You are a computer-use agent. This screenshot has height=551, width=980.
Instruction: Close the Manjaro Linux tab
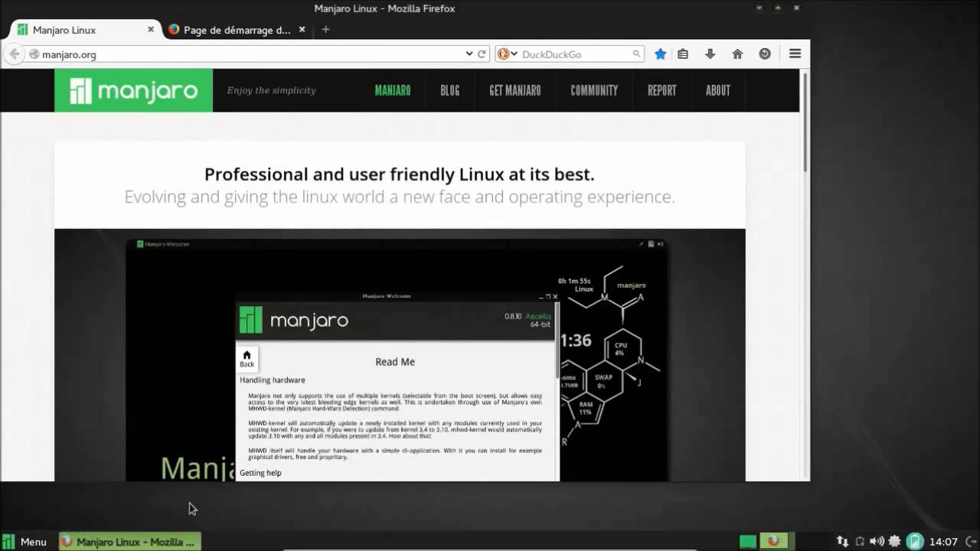(x=151, y=30)
